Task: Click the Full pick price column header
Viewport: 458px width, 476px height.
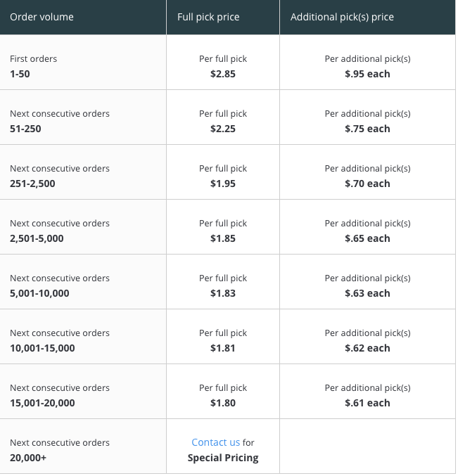Action: [x=223, y=17]
